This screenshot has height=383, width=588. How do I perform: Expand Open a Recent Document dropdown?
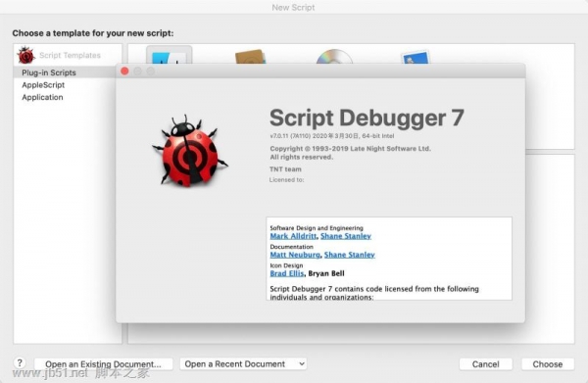pos(243,363)
